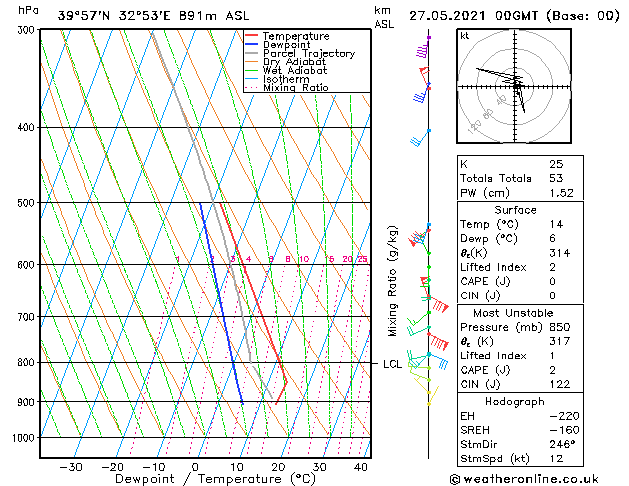
Task: Click the red Temperature legend line
Action: tap(252, 36)
